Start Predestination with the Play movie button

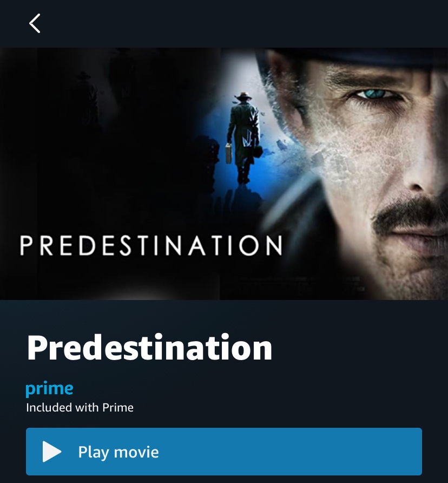pyautogui.click(x=224, y=452)
